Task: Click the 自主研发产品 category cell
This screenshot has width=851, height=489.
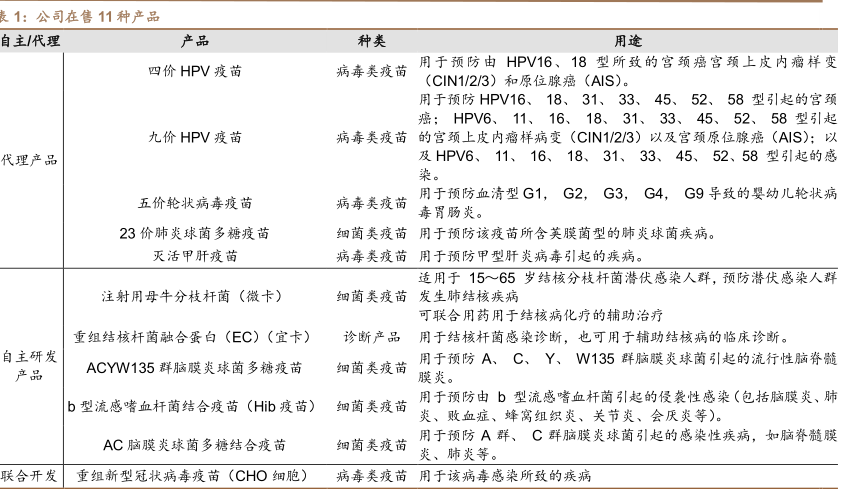Action: point(29,366)
